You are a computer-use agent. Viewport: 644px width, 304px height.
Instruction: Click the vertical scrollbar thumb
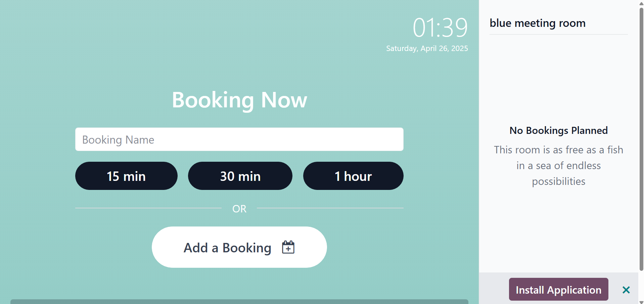(x=641, y=134)
